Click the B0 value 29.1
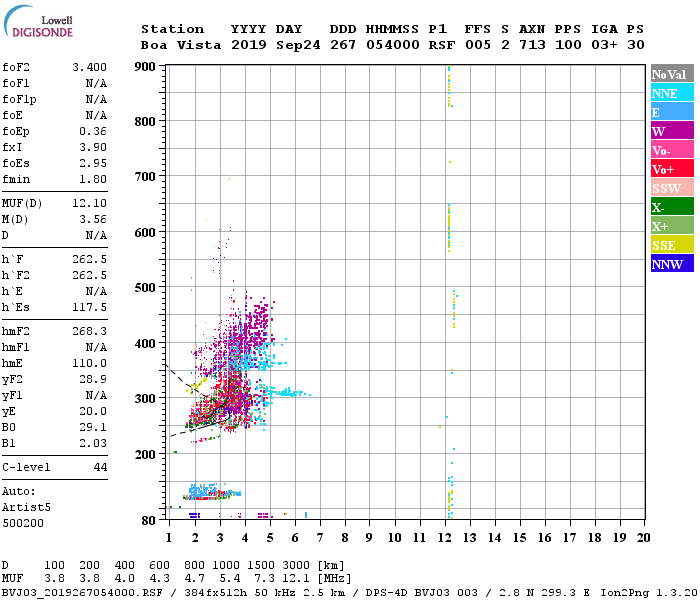Image resolution: width=700 pixels, height=600 pixels. pyautogui.click(x=93, y=427)
